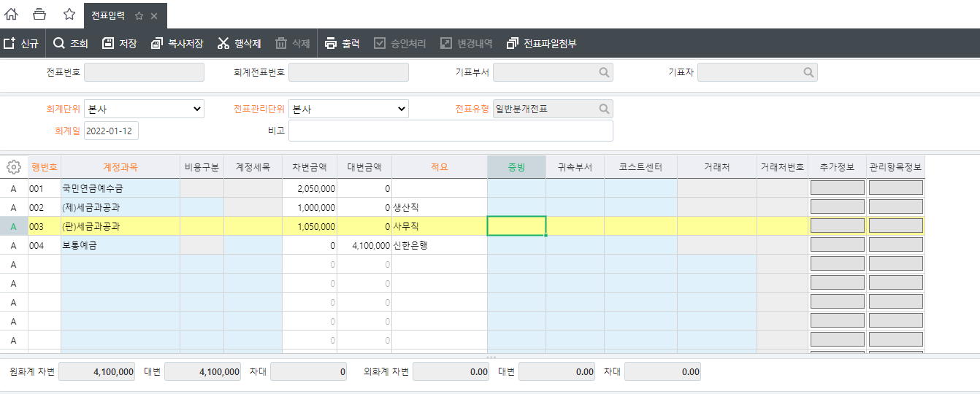Click the 신한은행 description cell
This screenshot has height=394, width=980.
pos(440,245)
